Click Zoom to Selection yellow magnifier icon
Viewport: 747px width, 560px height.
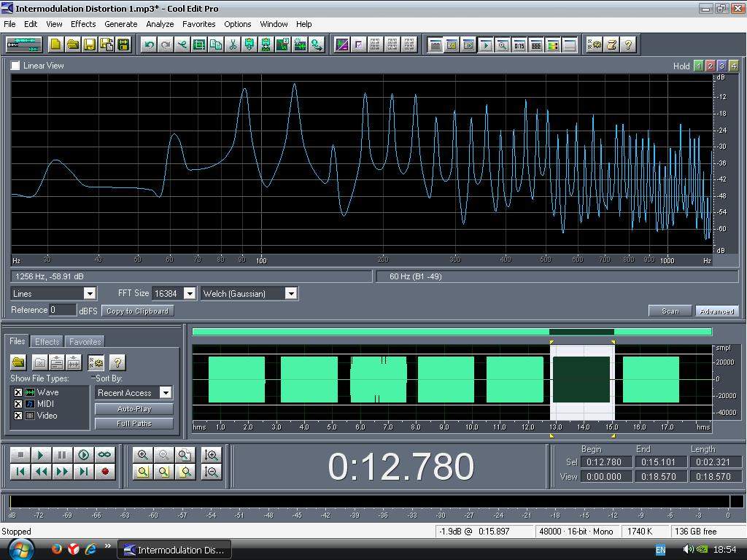coord(142,472)
